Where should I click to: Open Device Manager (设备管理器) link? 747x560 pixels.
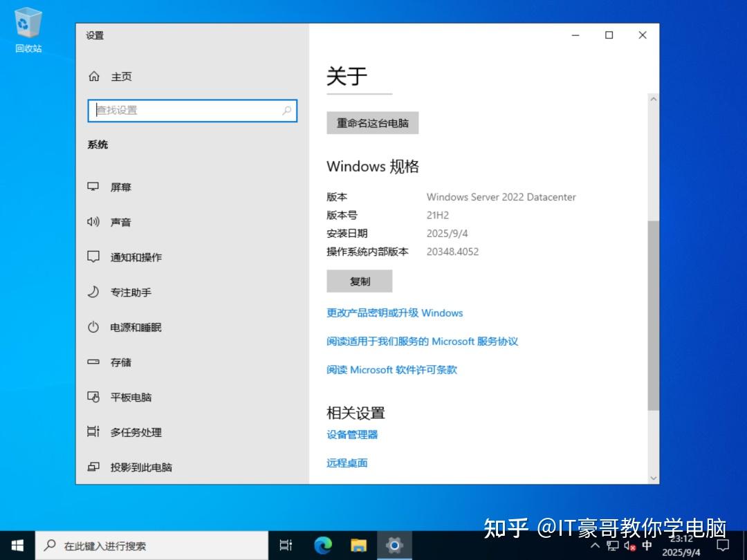click(351, 434)
